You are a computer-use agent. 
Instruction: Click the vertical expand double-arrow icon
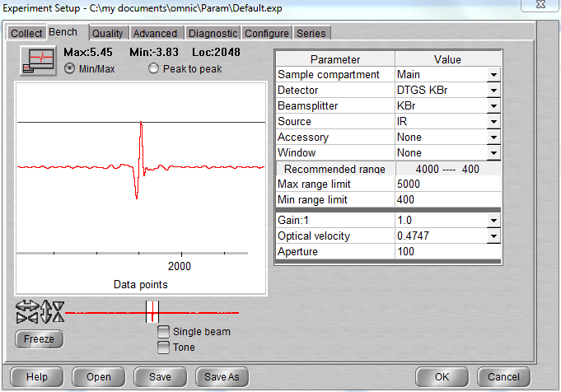(x=46, y=311)
